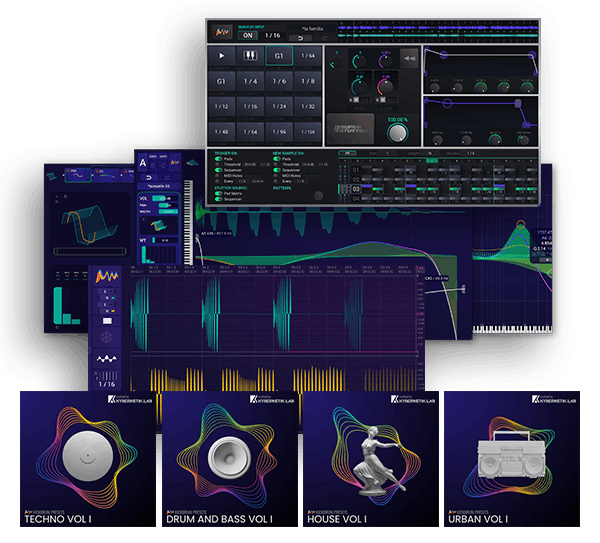This screenshot has width=600, height=543.
Task: Open the Urban Vol I preset pack
Action: pyautogui.click(x=512, y=459)
